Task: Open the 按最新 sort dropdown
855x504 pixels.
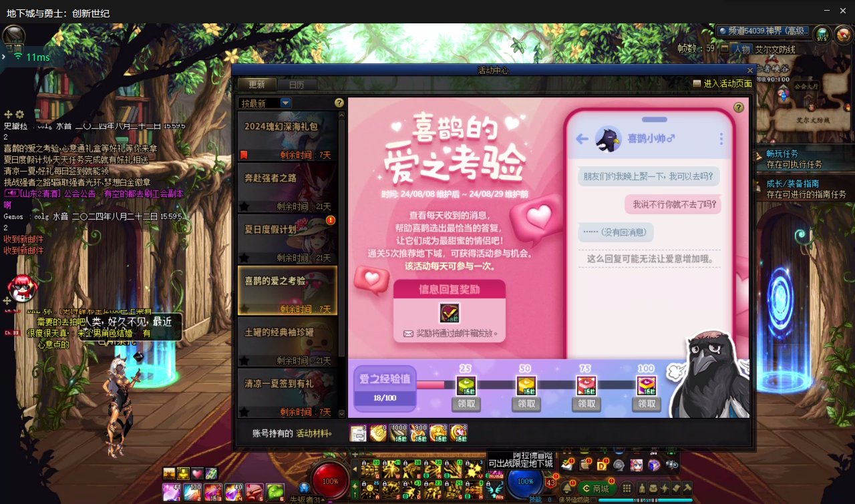Action: [266, 103]
